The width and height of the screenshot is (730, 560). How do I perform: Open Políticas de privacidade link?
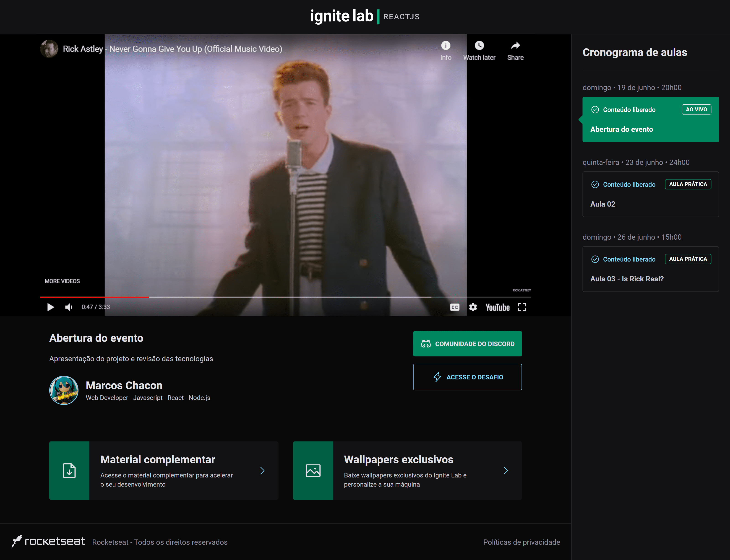521,542
